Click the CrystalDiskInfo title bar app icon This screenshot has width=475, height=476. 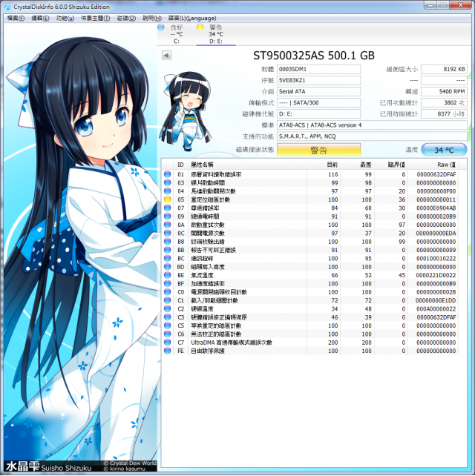7,7
